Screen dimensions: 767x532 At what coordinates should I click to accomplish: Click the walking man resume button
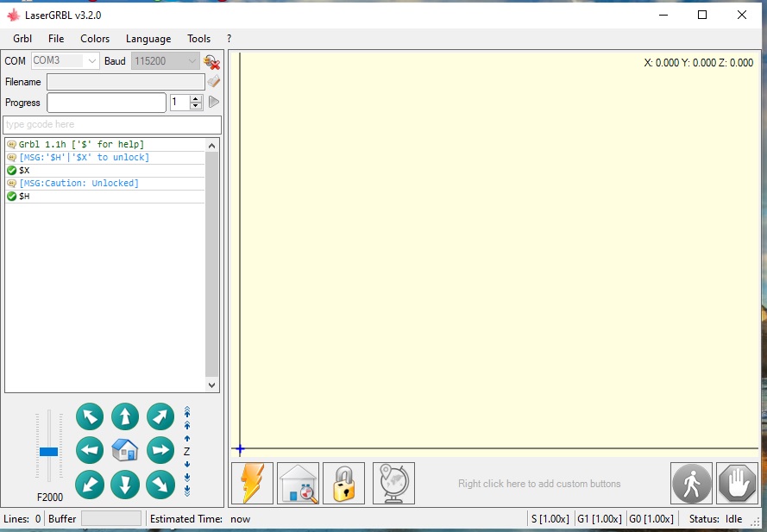691,483
